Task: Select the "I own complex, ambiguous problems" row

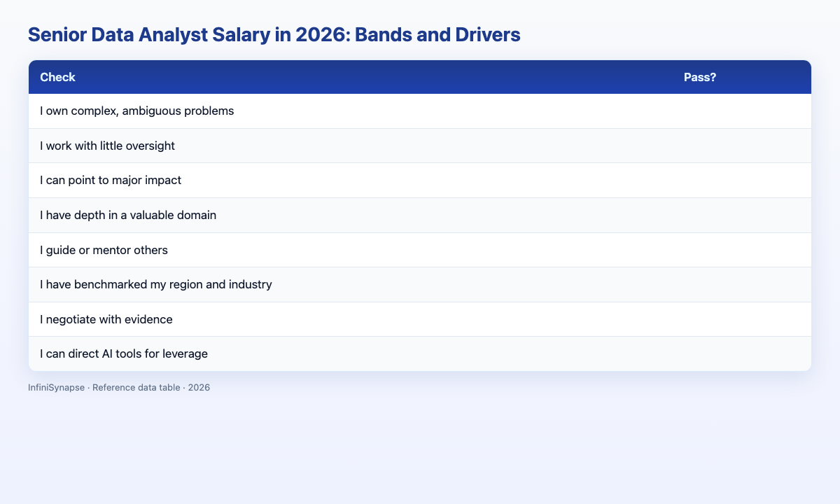Action: pyautogui.click(x=420, y=111)
